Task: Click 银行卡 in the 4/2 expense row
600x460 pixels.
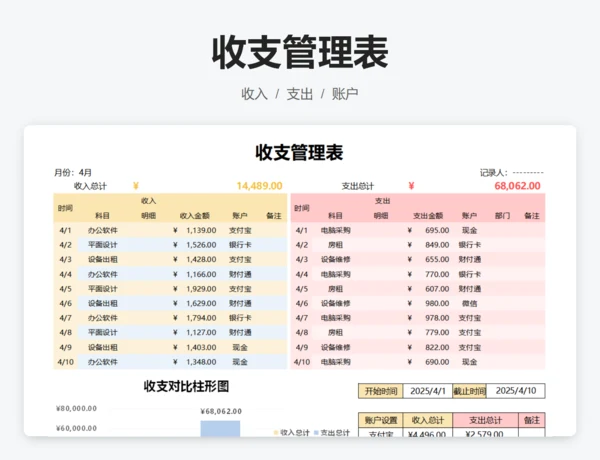Action: (470, 245)
